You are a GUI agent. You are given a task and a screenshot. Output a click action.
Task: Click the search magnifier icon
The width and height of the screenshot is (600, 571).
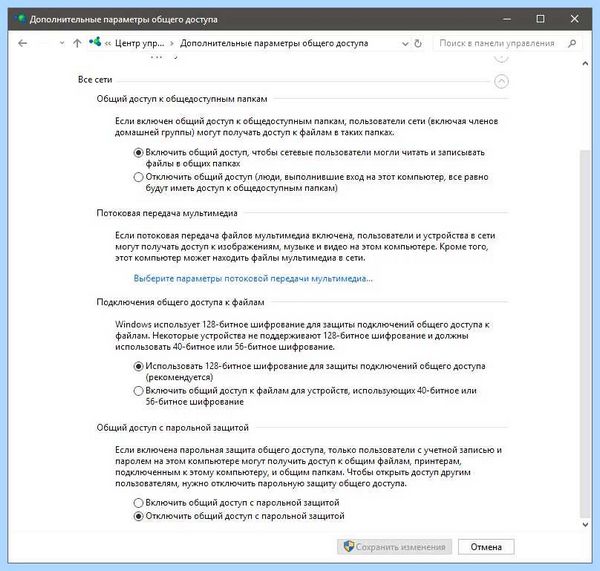tap(572, 43)
